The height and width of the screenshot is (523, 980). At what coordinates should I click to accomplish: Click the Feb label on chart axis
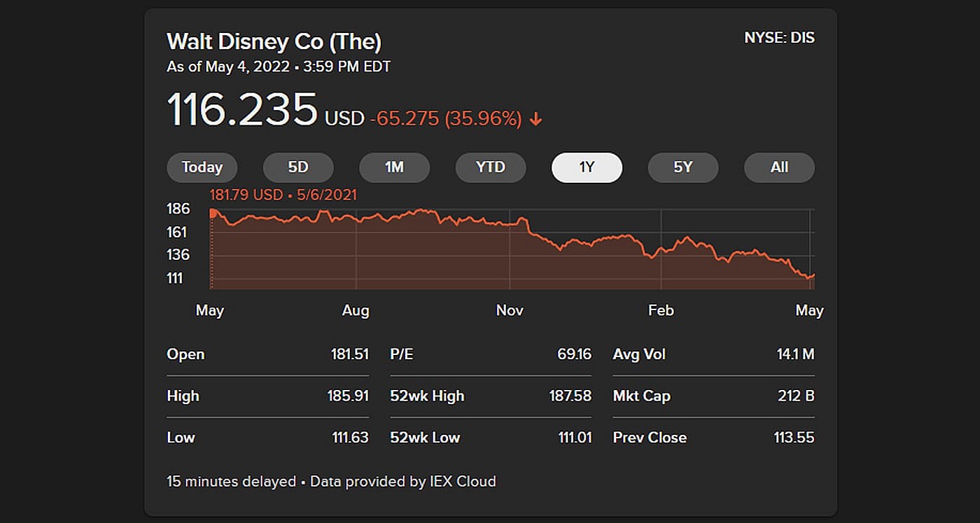[x=661, y=310]
